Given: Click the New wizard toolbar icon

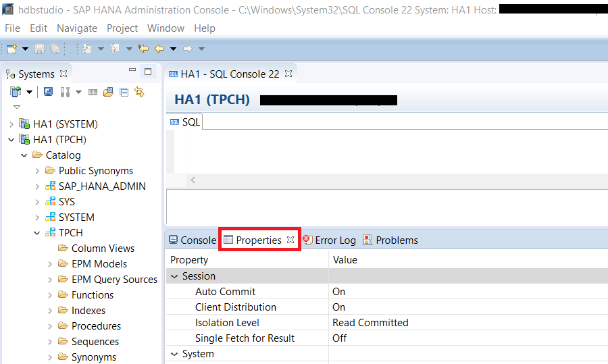Looking at the screenshot, I should (11, 49).
